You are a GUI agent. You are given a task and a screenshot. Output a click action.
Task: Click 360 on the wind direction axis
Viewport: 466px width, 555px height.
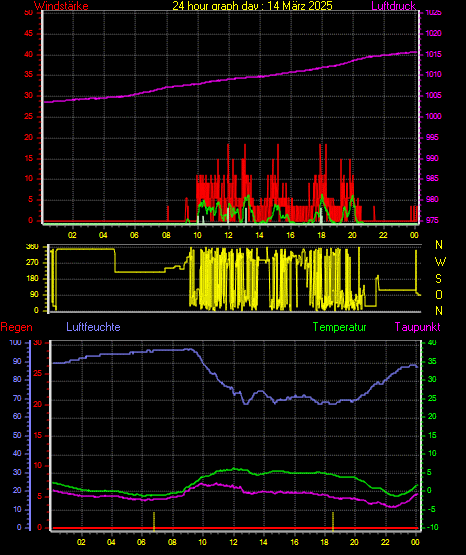(32, 247)
